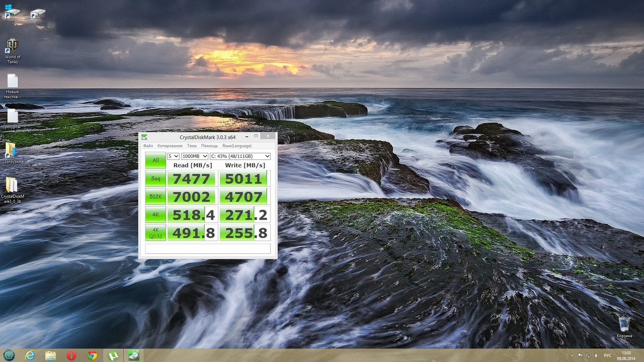The image size is (644, 362).
Task: Open File Explorer from the taskbar
Action: coord(51,355)
